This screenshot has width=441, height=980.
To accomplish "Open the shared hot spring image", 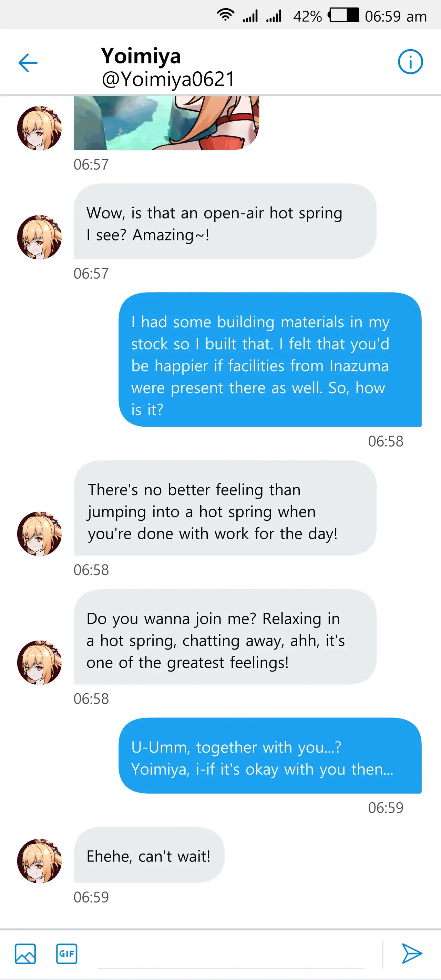I will coord(166,123).
